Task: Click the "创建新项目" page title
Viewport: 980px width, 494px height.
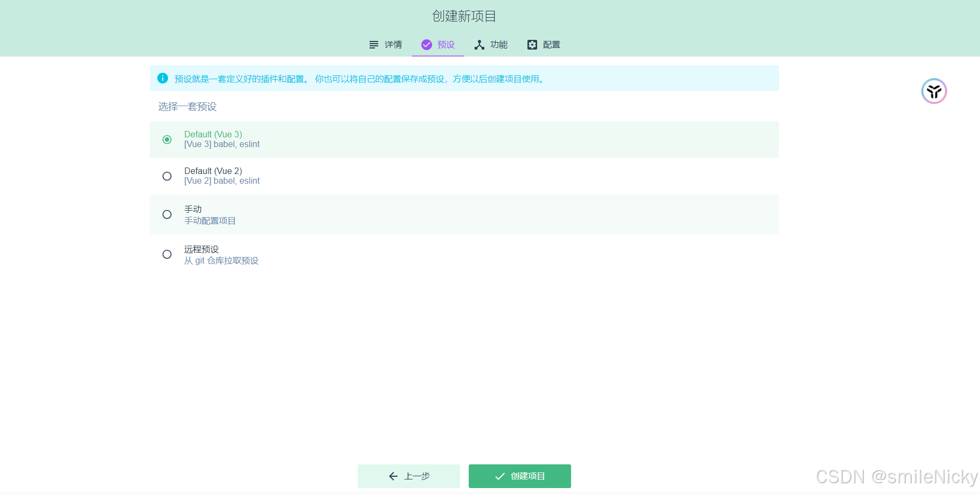Action: (464, 16)
